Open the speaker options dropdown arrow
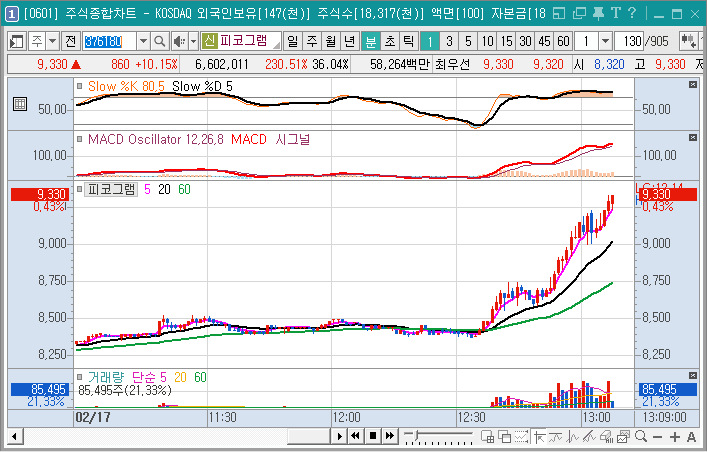The image size is (707, 452). coord(193,42)
